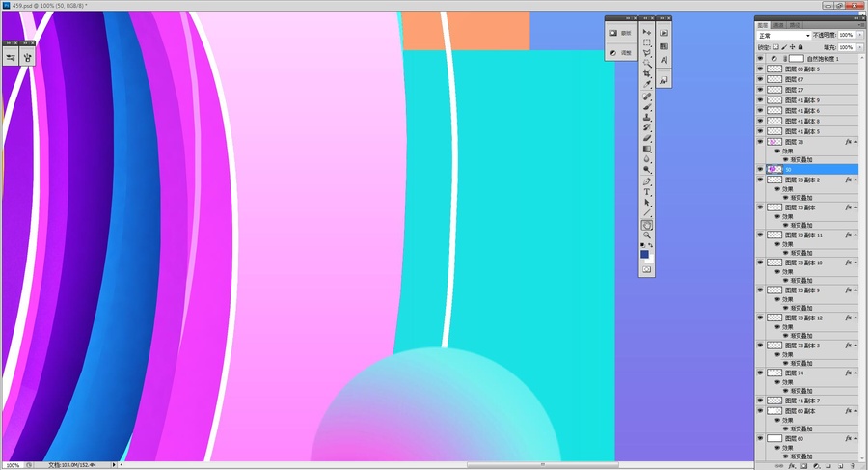Hide layer 图层 41 副本 9
Image resolution: width=868 pixels, height=470 pixels.
click(760, 100)
